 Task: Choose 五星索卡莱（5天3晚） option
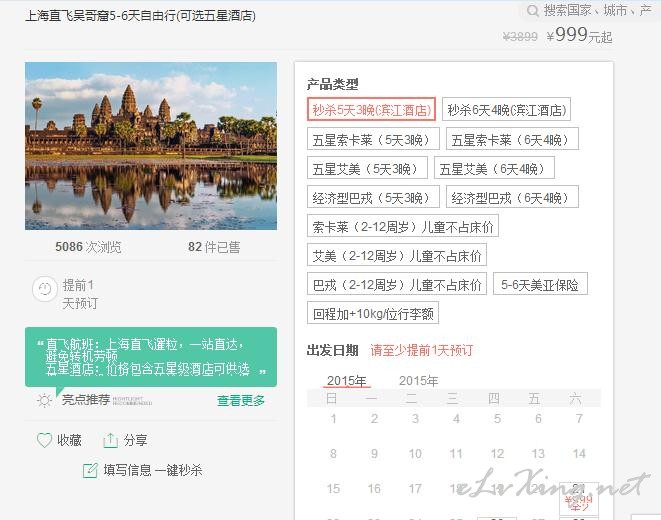point(373,139)
